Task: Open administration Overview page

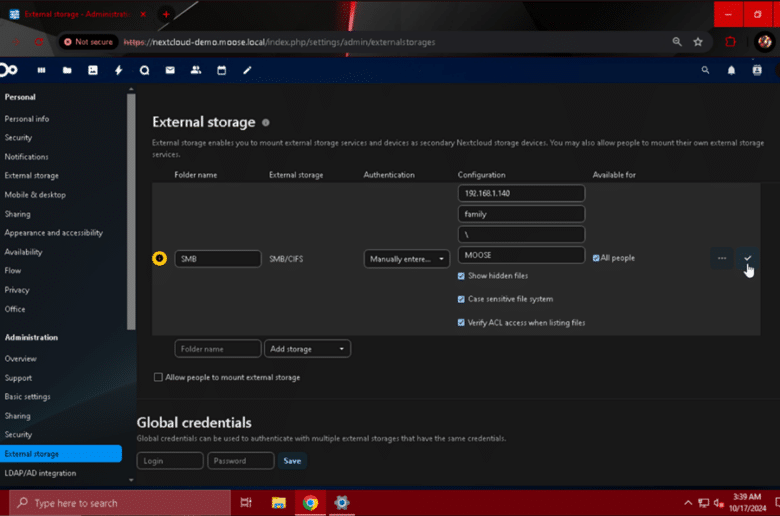Action: (x=20, y=359)
